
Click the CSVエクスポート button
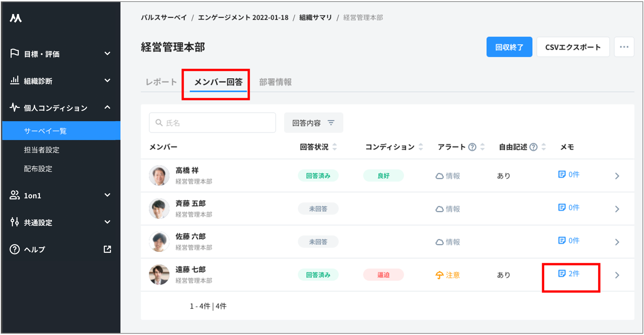[x=573, y=47]
